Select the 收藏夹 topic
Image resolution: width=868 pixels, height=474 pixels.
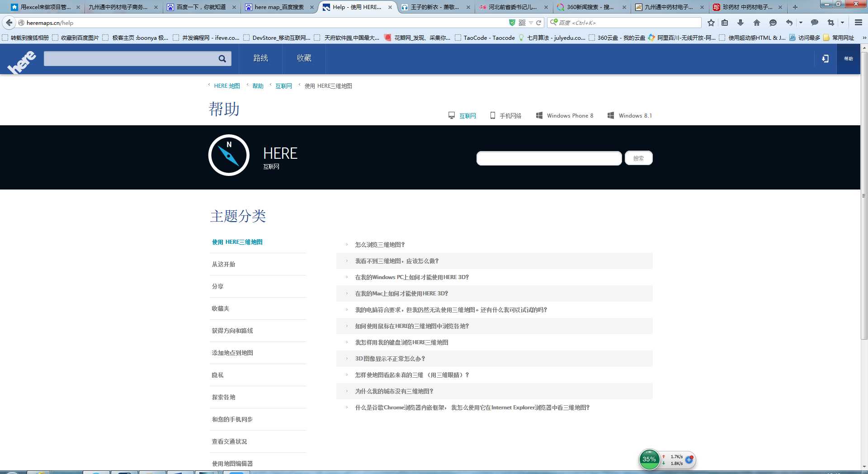(x=220, y=308)
